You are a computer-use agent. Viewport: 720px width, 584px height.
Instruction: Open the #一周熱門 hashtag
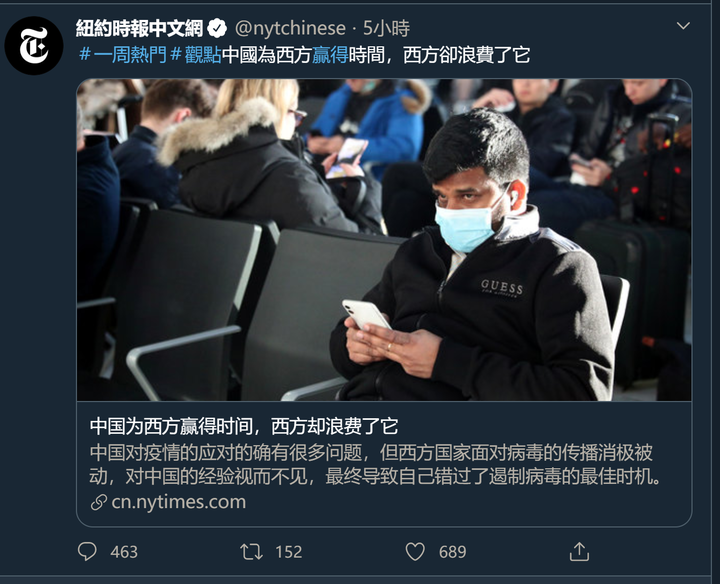[123, 55]
